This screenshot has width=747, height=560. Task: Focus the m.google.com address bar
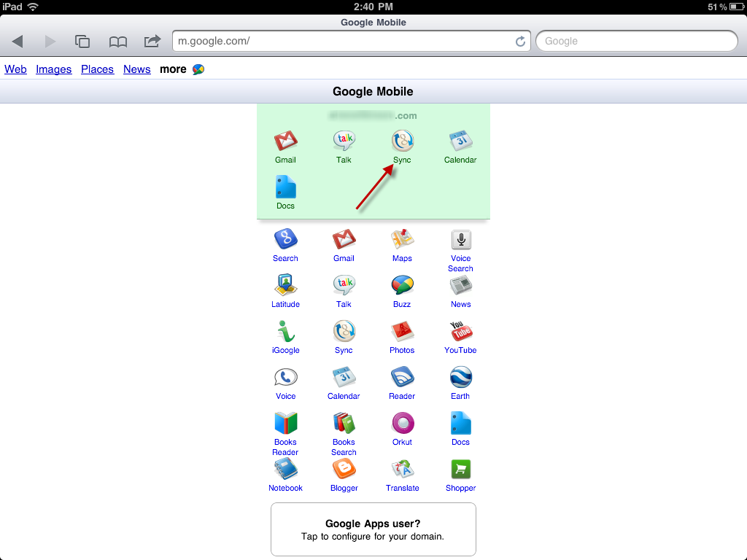(351, 41)
